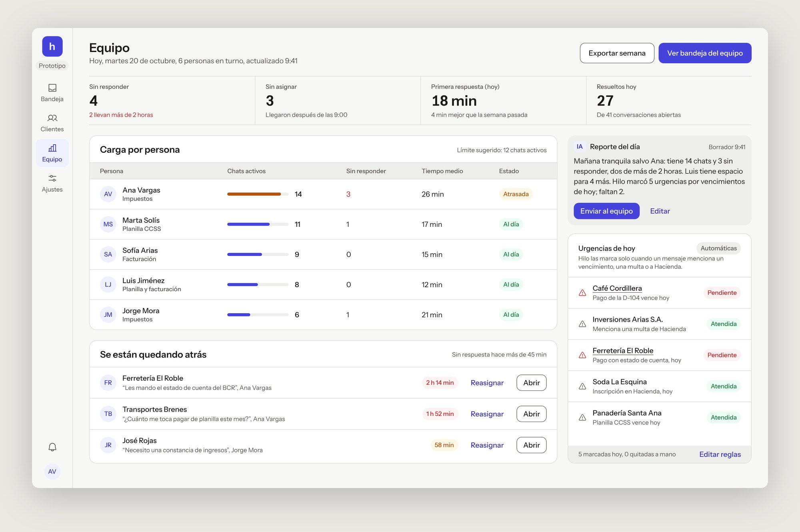800x532 pixels.
Task: Click the Tiempo medio column header
Action: [442, 171]
